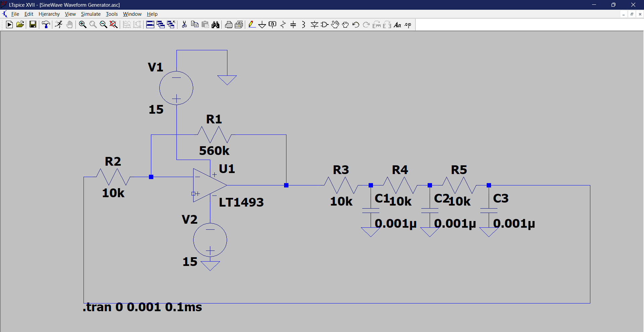
Task: Tile windows with the Tile icon
Action: 150,24
